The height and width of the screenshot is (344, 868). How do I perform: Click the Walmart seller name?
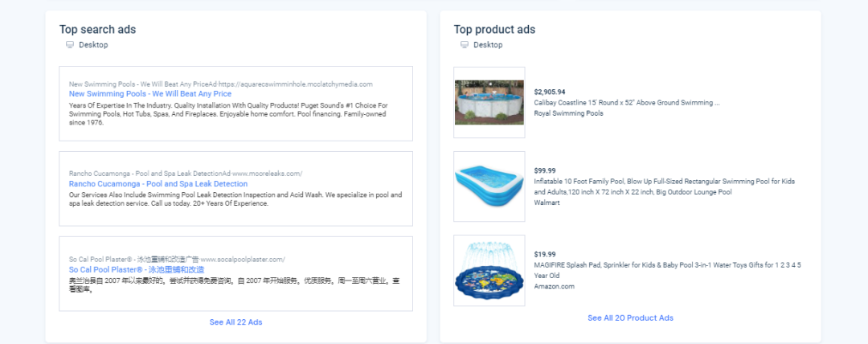547,203
